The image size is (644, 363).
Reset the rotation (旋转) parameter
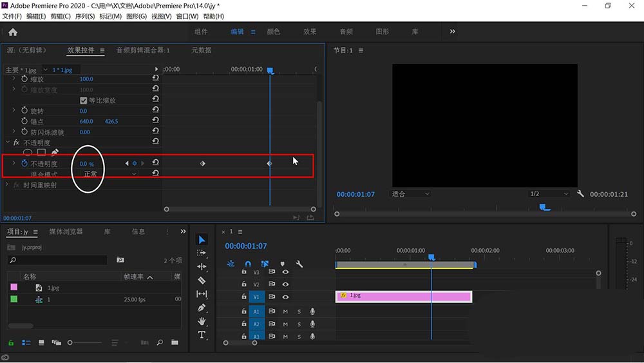(x=155, y=111)
